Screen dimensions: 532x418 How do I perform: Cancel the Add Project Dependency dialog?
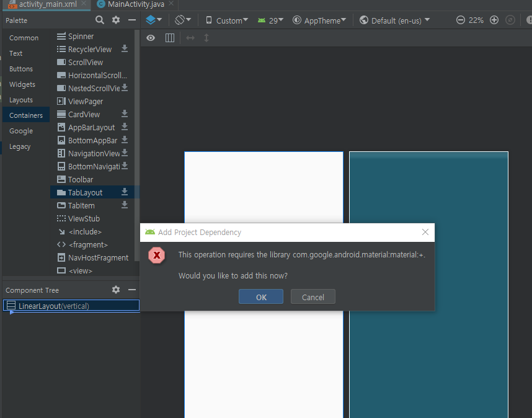pos(313,297)
